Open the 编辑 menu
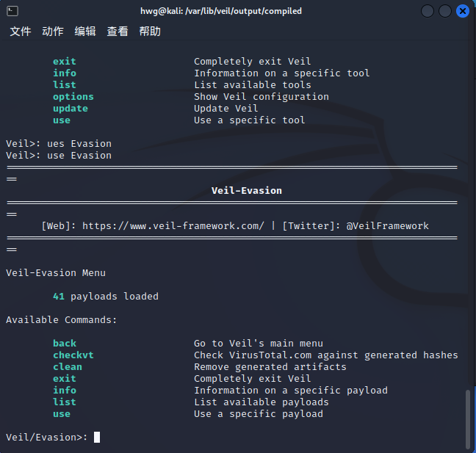The height and width of the screenshot is (453, 476). [x=85, y=32]
